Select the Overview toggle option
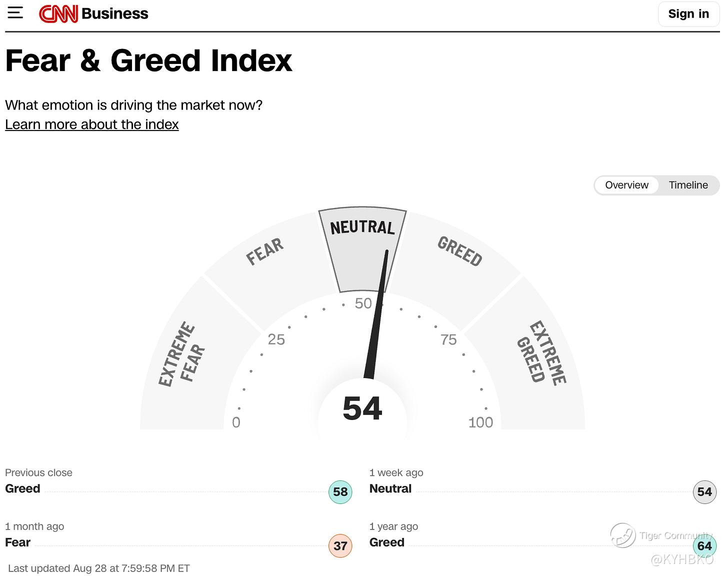This screenshot has width=728, height=576. pos(626,185)
